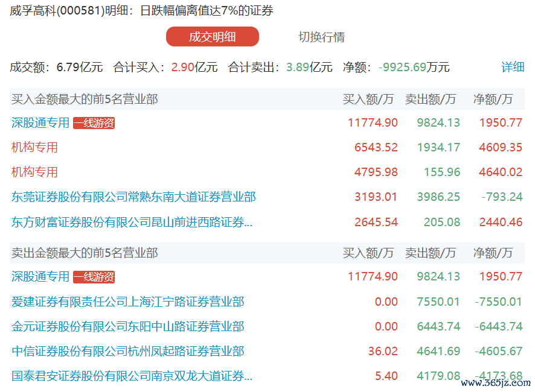This screenshot has height=392, width=535.
Task: Click net value 4609.35
Action: pos(501,147)
